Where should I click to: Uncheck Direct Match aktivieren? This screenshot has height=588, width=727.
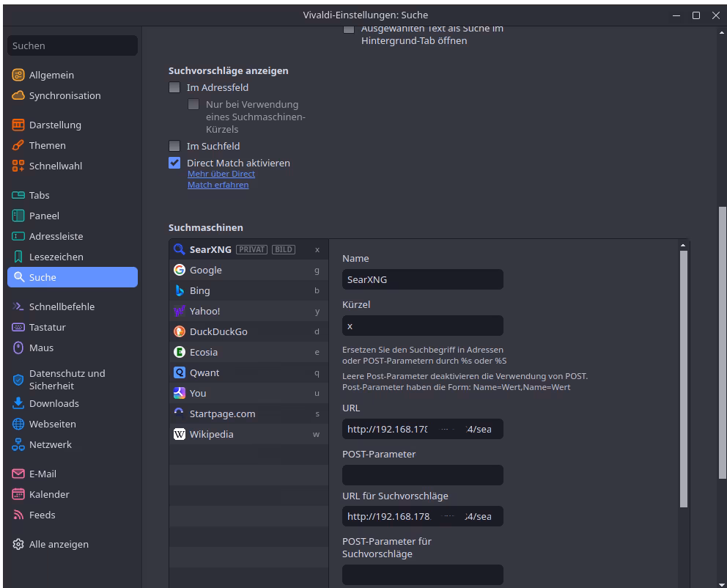(174, 163)
